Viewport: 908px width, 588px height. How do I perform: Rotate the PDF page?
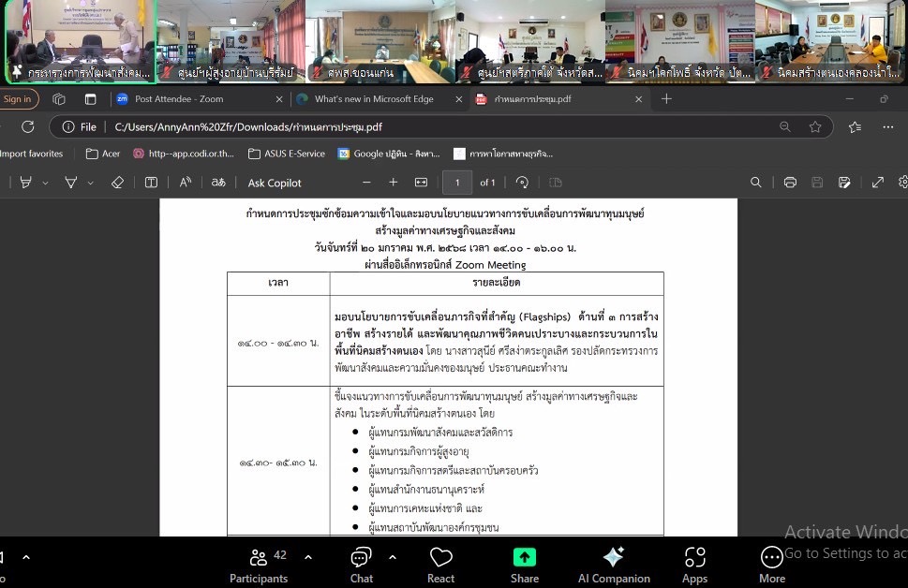522,183
